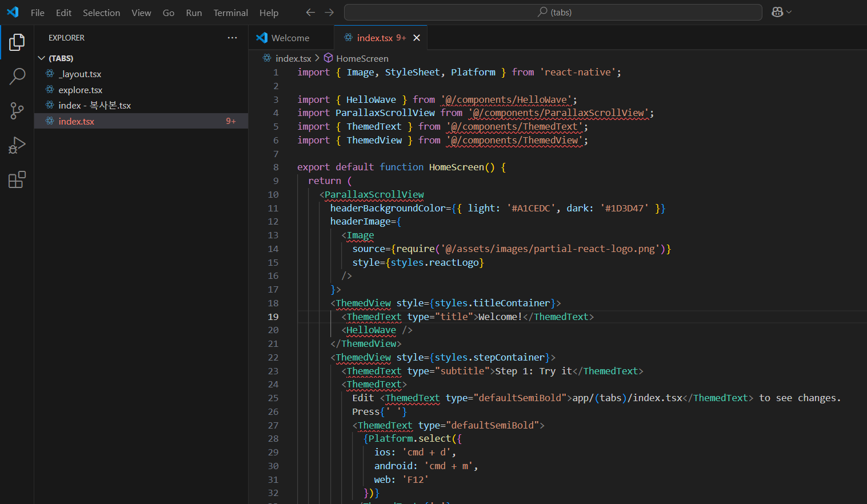Screen dimensions: 867x504
Task: Click Platform.select on line 28
Action: (410, 439)
